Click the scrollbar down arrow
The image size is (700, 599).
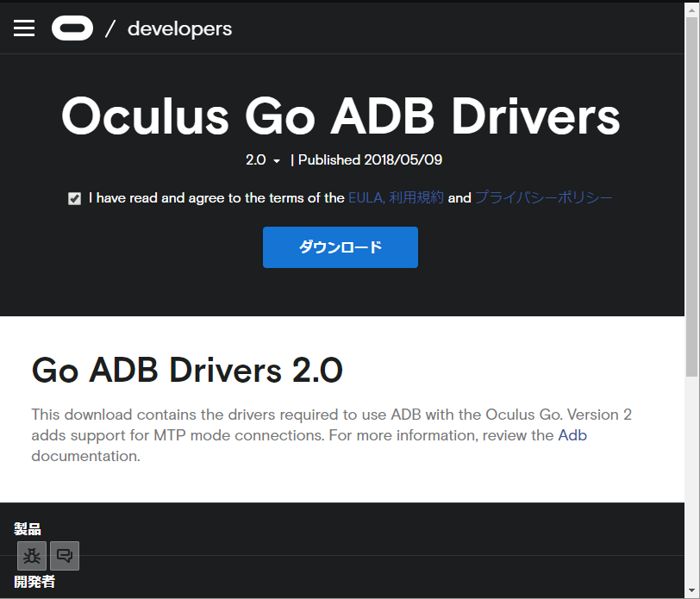point(692,590)
